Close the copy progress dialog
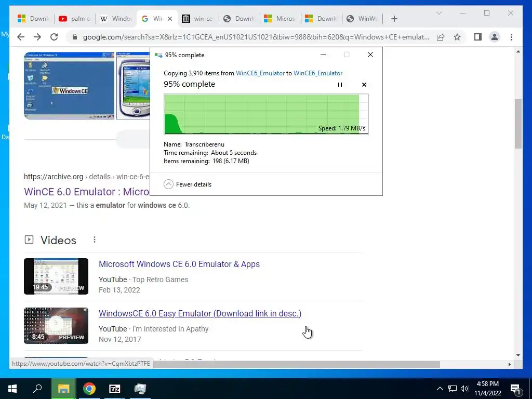The height and width of the screenshot is (399, 532). tap(370, 55)
